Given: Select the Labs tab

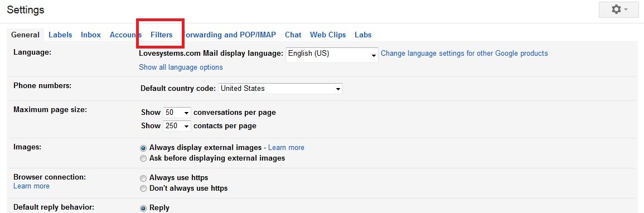Looking at the screenshot, I should click(x=363, y=35).
